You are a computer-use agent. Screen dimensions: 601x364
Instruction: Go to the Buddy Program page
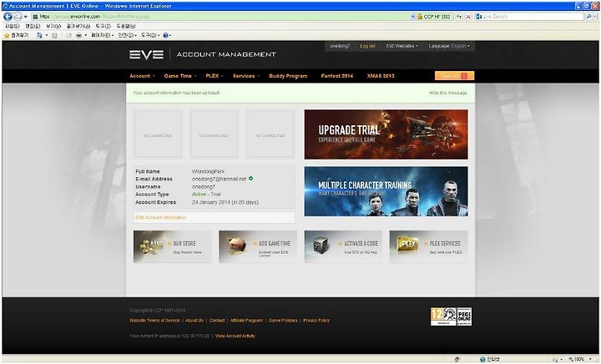[x=288, y=76]
